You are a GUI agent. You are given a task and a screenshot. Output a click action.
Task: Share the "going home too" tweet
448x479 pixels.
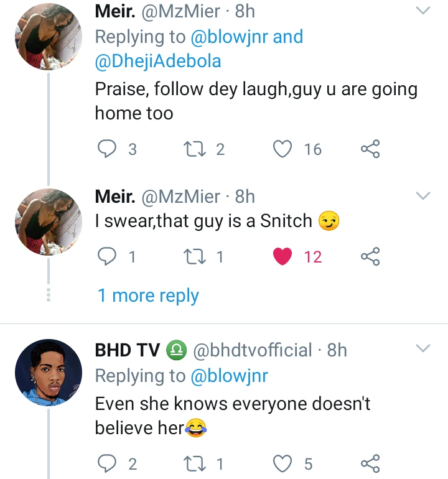point(370,149)
